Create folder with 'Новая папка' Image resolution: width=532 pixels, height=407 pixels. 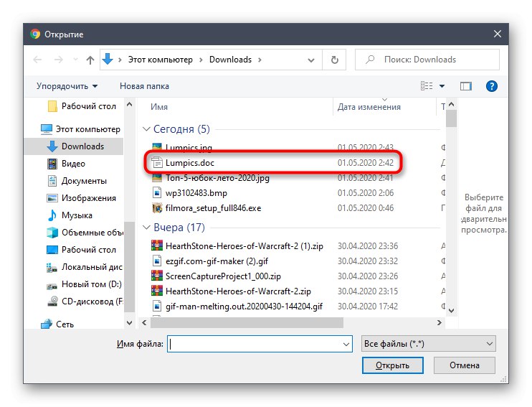[x=144, y=86]
